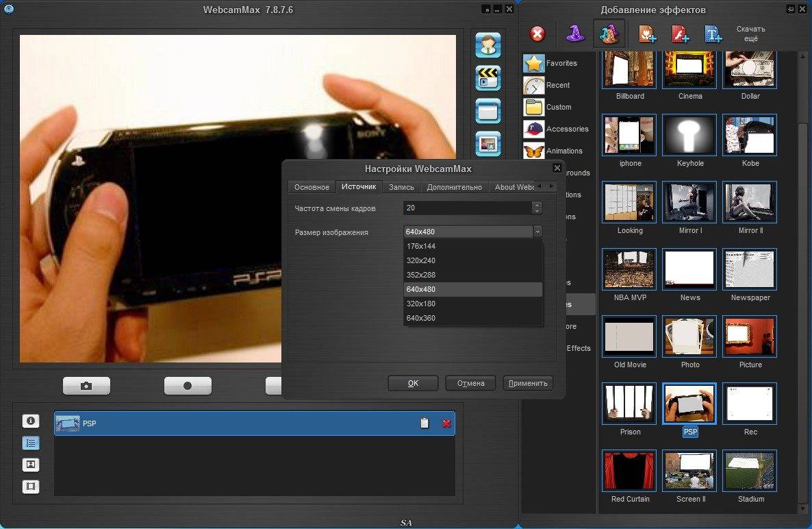Click scrollbar down arrow in effects panel
The image size is (812, 529).
click(x=802, y=509)
